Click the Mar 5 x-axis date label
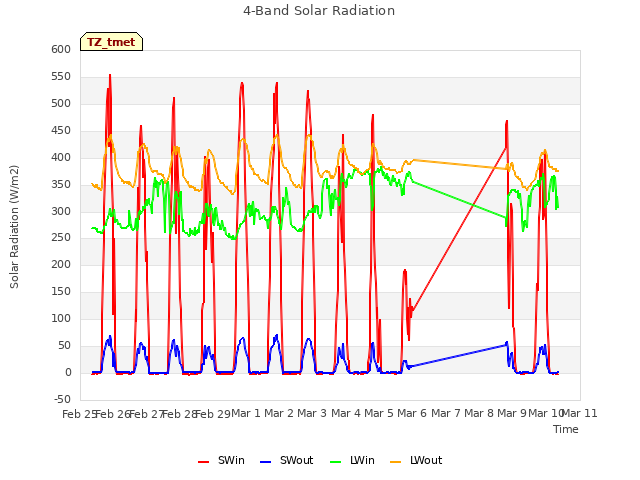 pyautogui.click(x=379, y=413)
